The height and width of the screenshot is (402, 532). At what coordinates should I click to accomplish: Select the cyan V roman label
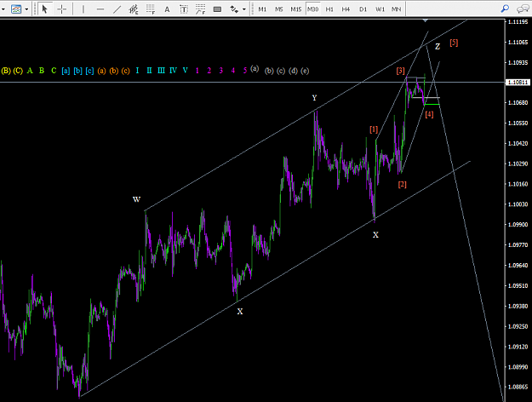(186, 71)
